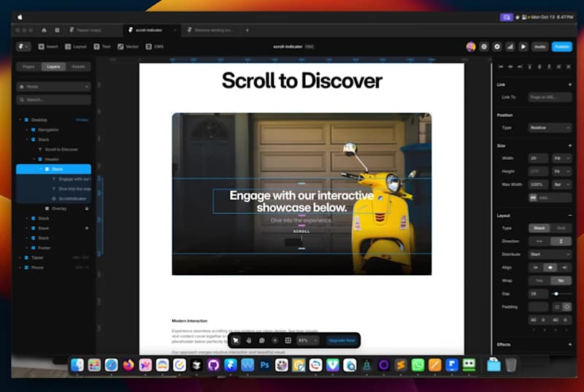Select the Vector tool

point(128,47)
